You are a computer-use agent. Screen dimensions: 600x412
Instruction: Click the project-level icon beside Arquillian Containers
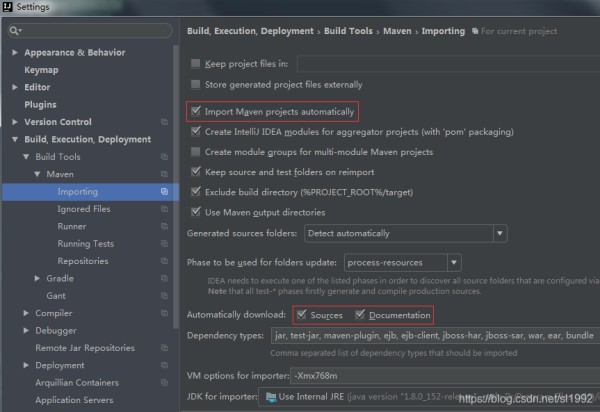[164, 383]
